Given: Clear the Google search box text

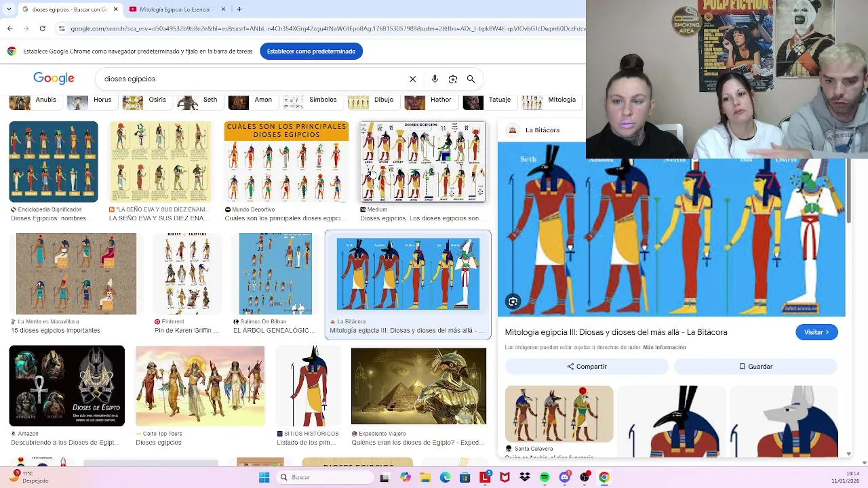Looking at the screenshot, I should click(412, 79).
